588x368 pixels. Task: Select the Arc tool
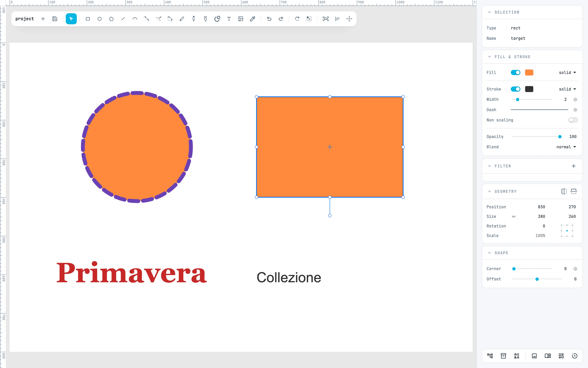(x=135, y=19)
